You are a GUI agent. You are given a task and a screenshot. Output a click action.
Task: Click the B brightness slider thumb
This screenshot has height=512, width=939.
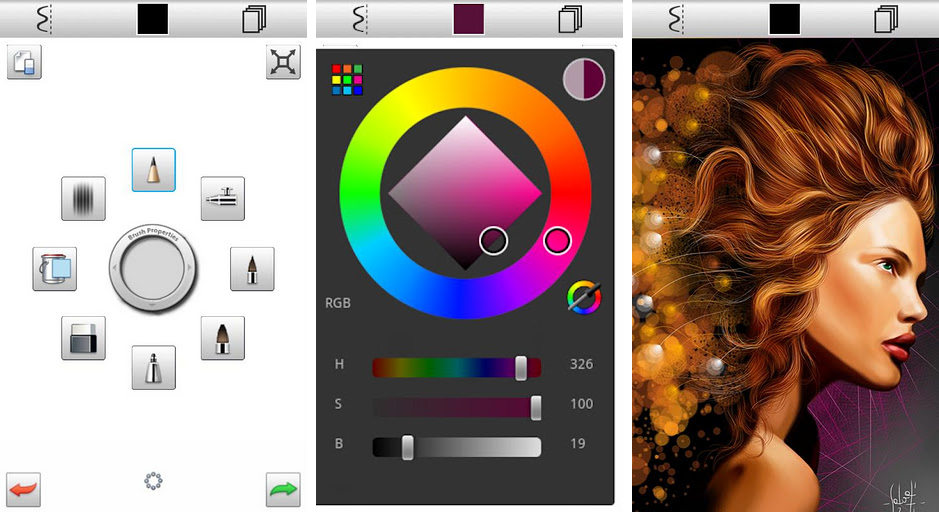[407, 448]
